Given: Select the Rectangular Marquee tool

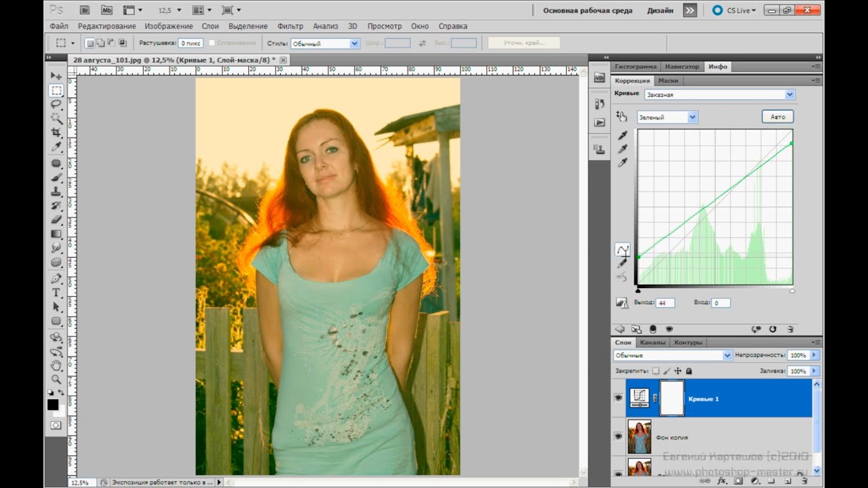Looking at the screenshot, I should coord(56,90).
